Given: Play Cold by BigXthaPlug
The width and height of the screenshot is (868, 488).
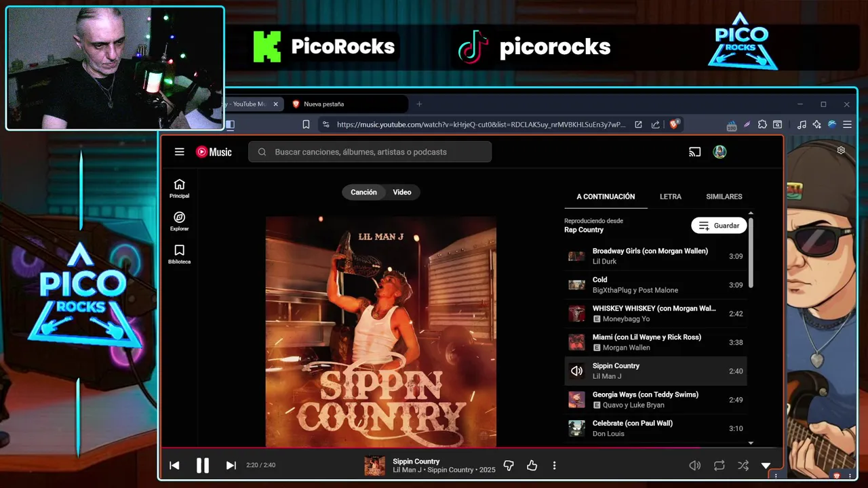Looking at the screenshot, I should [x=655, y=285].
